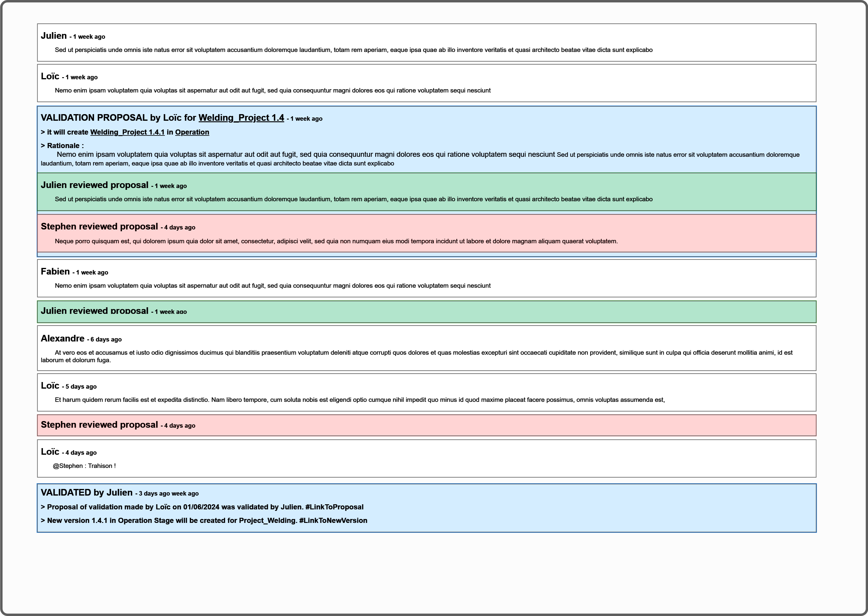The height and width of the screenshot is (616, 868).
Task: Click the @Stephen mention in Loïc's comment
Action: point(69,466)
